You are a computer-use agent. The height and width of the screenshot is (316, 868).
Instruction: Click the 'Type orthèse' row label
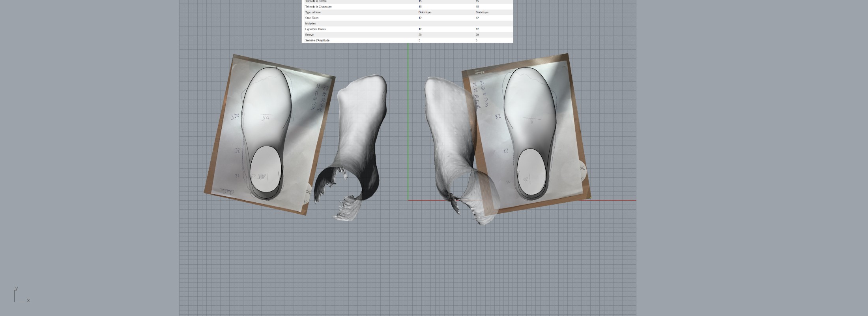point(313,12)
